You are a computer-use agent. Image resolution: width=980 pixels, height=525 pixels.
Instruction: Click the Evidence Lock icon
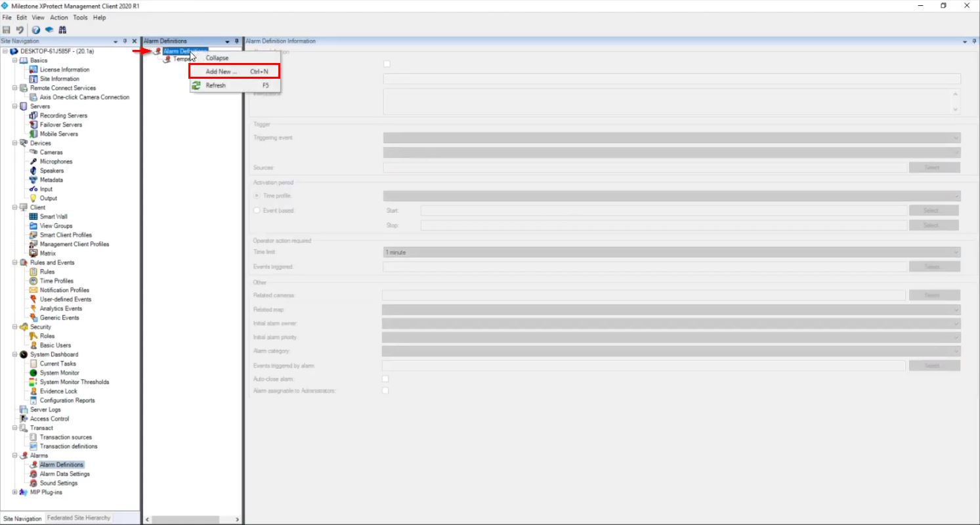point(33,391)
